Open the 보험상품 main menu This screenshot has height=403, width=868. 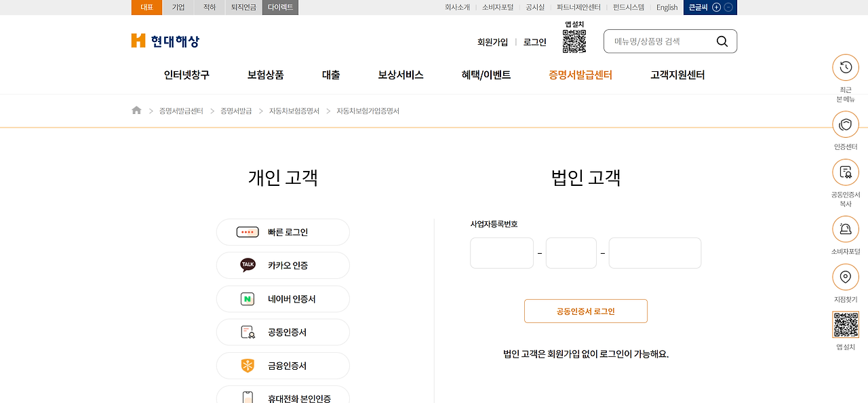pyautogui.click(x=266, y=75)
